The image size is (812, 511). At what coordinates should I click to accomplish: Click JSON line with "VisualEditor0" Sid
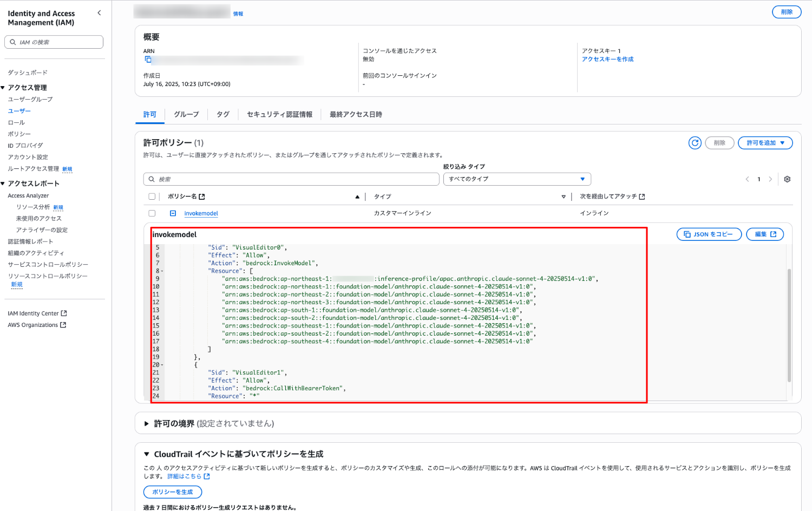click(247, 248)
